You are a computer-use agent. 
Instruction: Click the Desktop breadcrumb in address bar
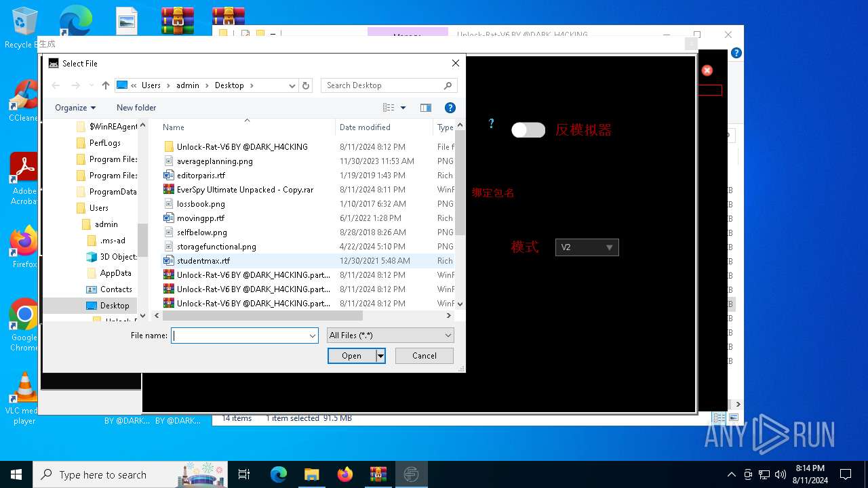click(229, 85)
